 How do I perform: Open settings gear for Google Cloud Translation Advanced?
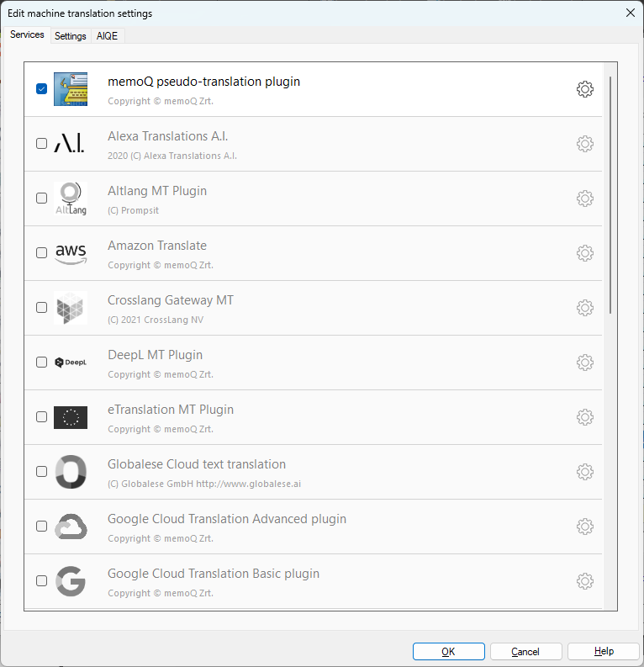coord(585,527)
